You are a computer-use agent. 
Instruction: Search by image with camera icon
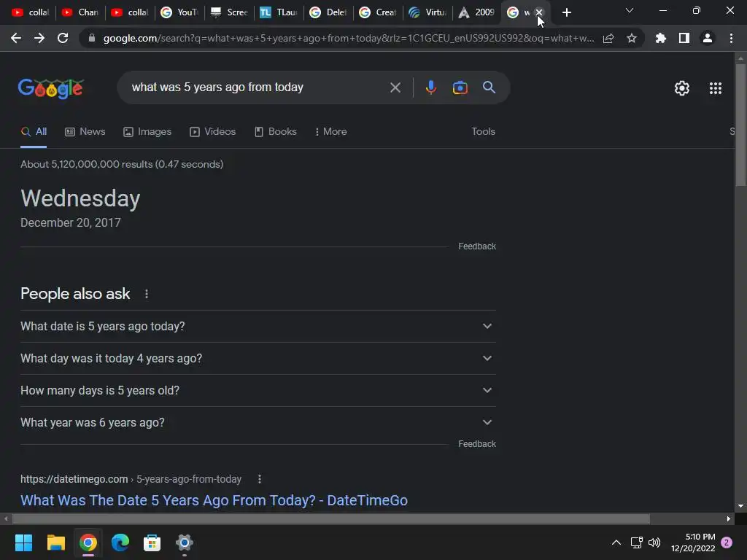point(460,87)
